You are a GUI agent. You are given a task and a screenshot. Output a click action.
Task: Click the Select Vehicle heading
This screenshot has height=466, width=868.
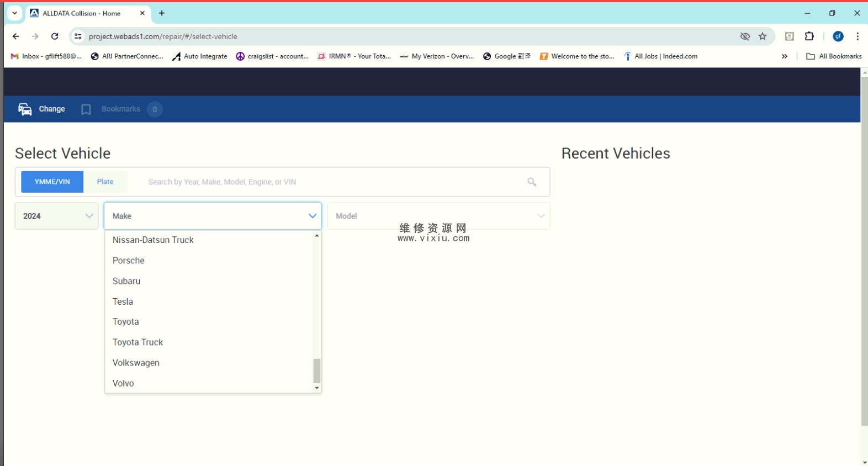point(62,153)
